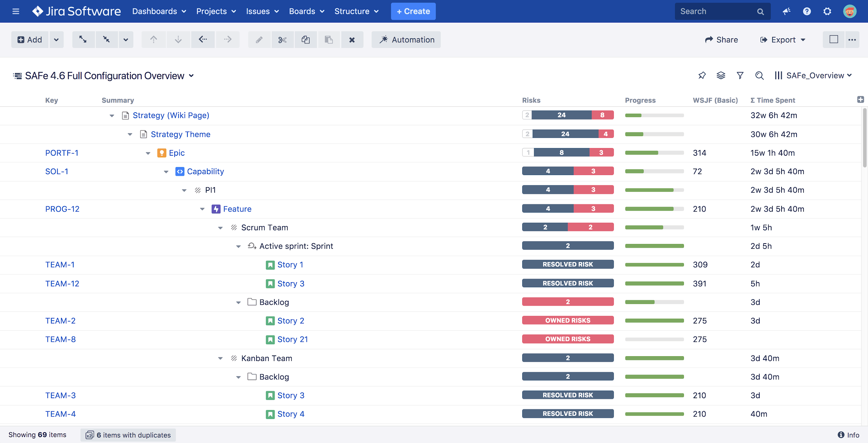Click the add column plus icon
This screenshot has height=443, width=868.
click(x=860, y=100)
